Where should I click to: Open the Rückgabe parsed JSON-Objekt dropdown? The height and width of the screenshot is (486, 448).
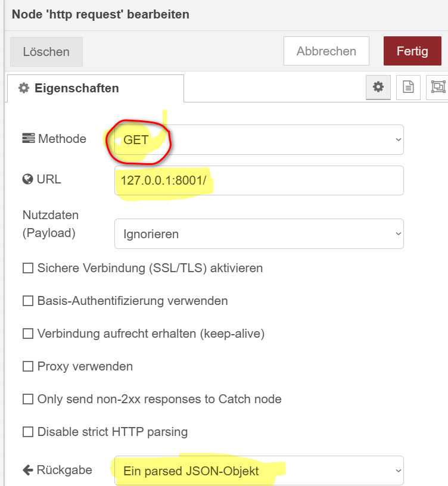259,471
